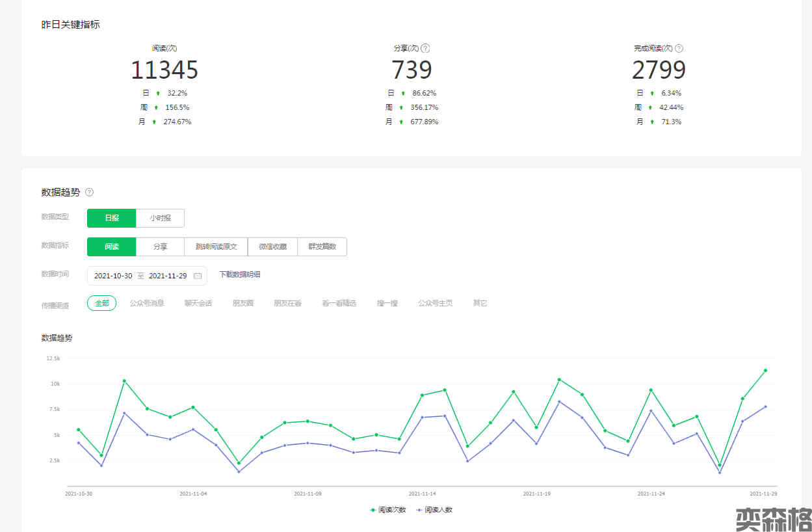Switch metric to 微信收藏
Screen dimensions: 812x532
pyautogui.click(x=272, y=246)
